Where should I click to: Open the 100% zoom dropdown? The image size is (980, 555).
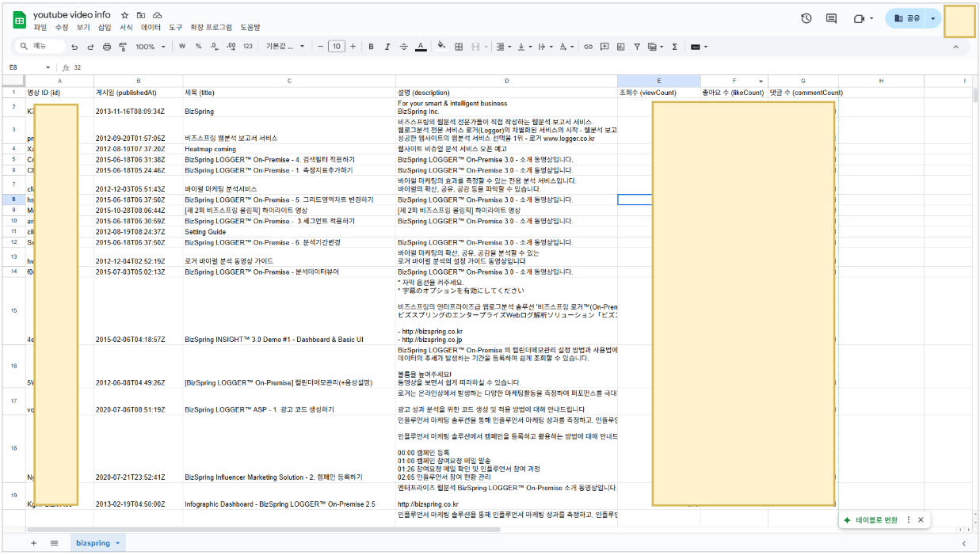click(151, 47)
